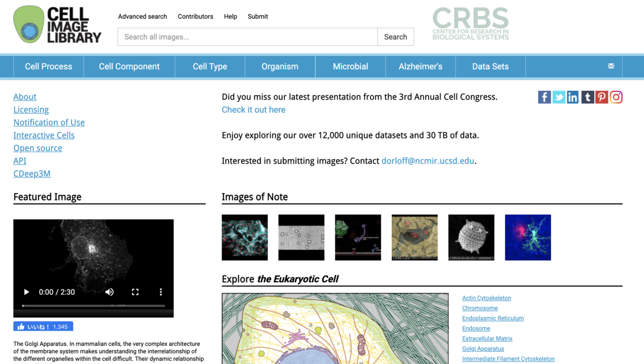
Task: Open the Cell Component menu
Action: click(129, 66)
